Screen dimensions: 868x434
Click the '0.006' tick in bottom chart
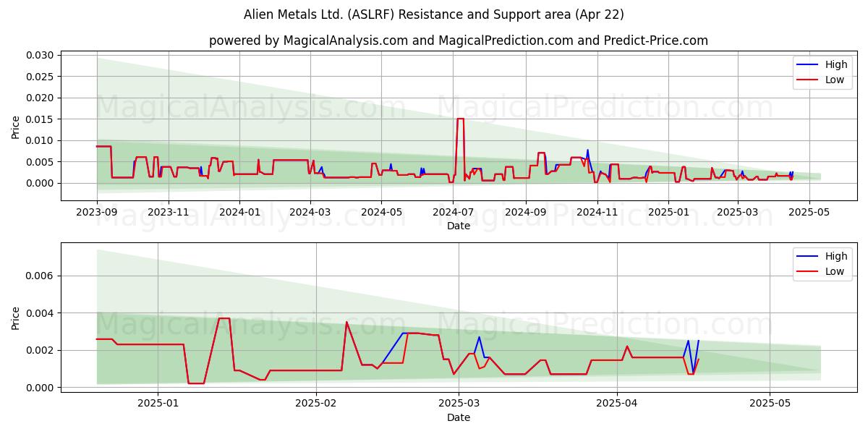39,276
